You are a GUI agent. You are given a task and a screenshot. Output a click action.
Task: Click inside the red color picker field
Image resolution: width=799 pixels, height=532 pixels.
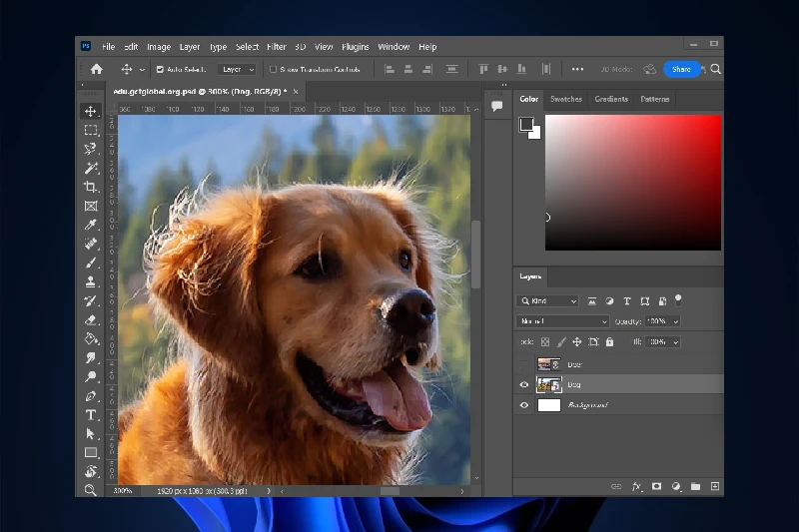632,182
